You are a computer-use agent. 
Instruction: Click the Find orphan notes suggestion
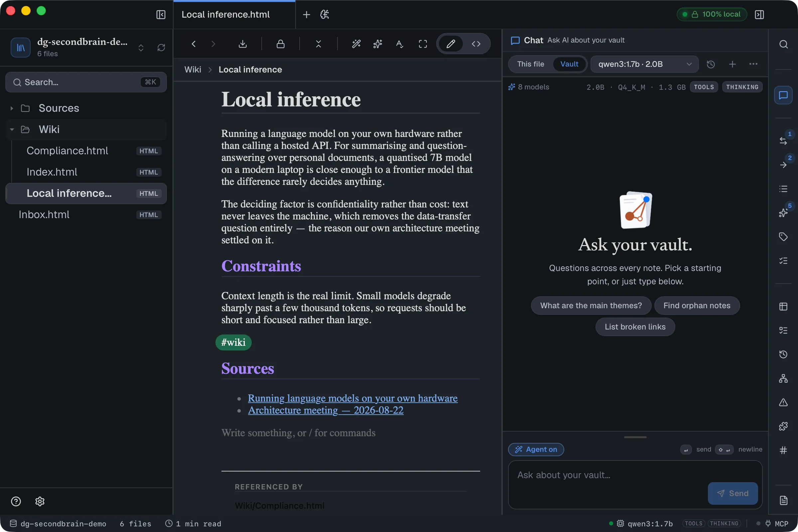[x=697, y=305]
